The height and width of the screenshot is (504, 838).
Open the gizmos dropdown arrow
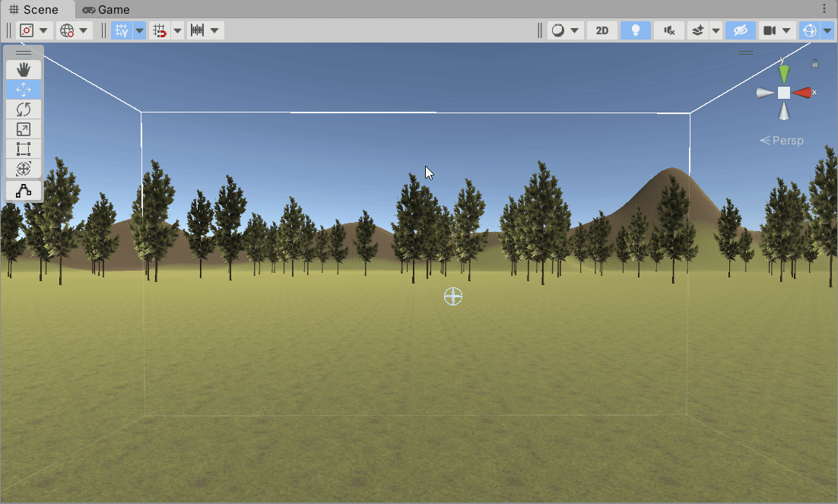coord(827,30)
